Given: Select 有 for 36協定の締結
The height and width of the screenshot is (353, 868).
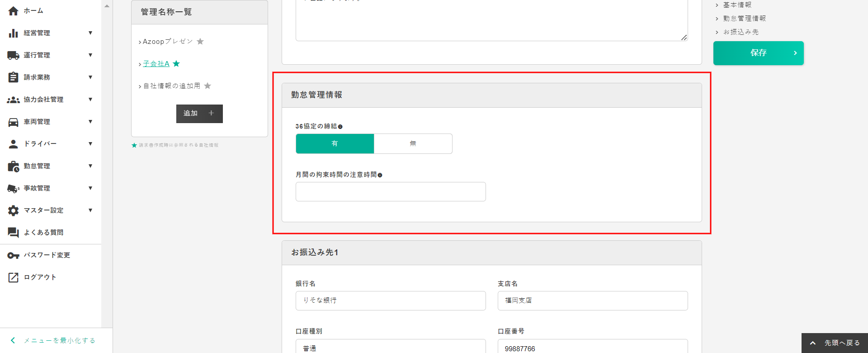Looking at the screenshot, I should click(x=335, y=143).
